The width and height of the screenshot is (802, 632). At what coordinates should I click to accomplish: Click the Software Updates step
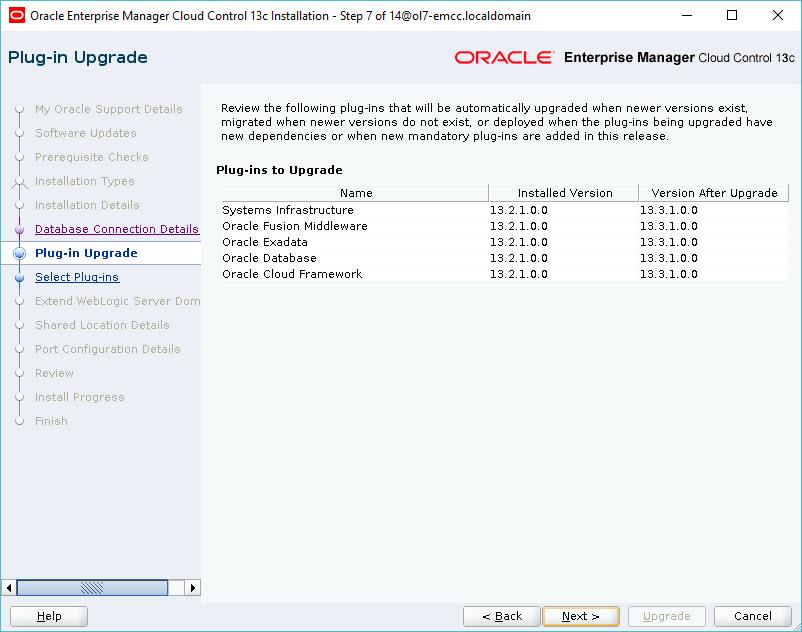pyautogui.click(x=85, y=133)
